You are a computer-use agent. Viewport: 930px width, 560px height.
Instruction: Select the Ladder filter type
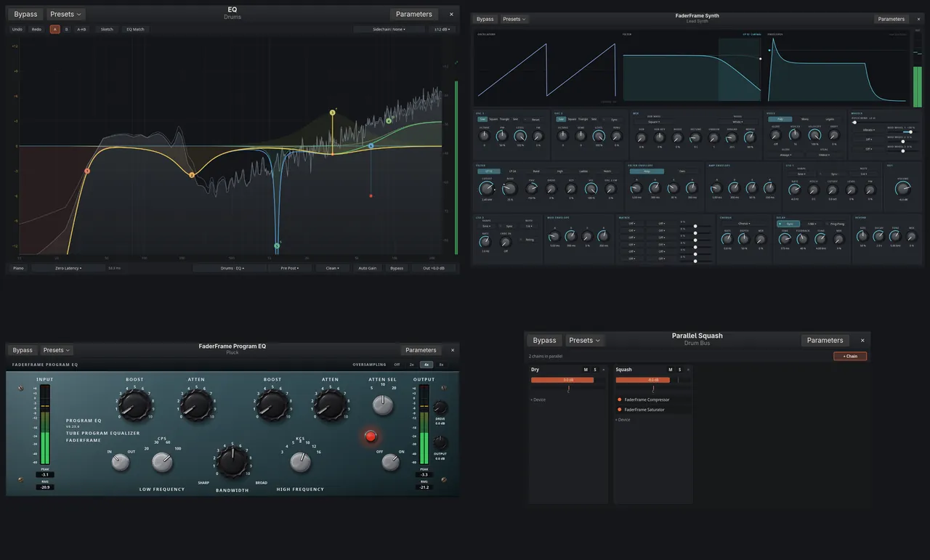[x=583, y=171]
